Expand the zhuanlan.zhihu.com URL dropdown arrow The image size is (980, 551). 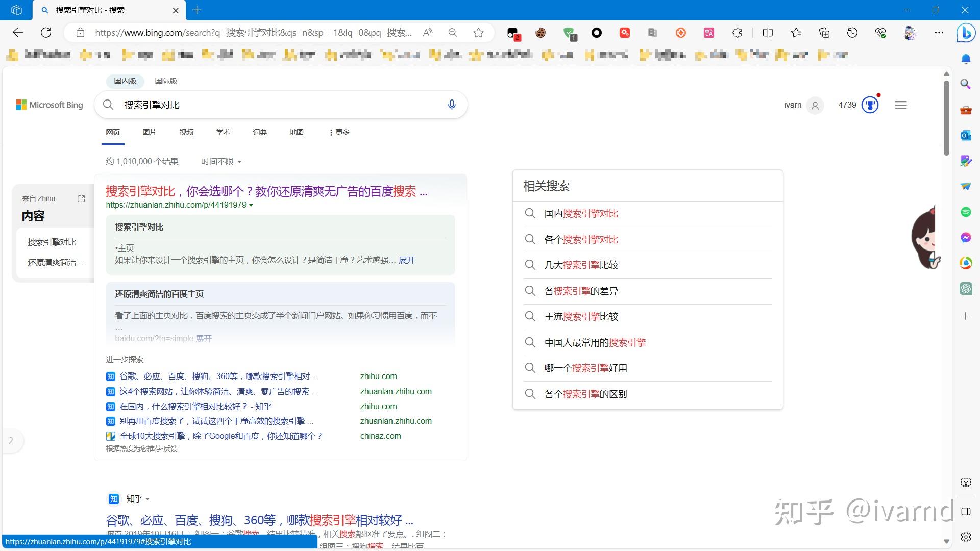251,205
